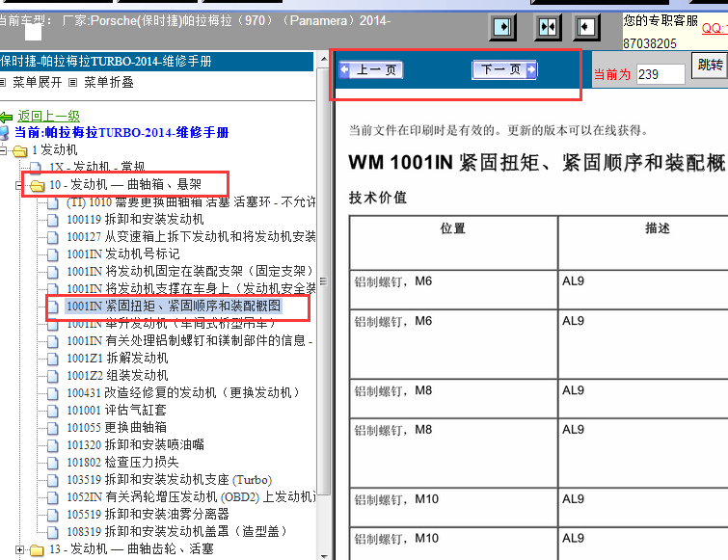Open 1001IN 发动机号标记

pyautogui.click(x=123, y=253)
